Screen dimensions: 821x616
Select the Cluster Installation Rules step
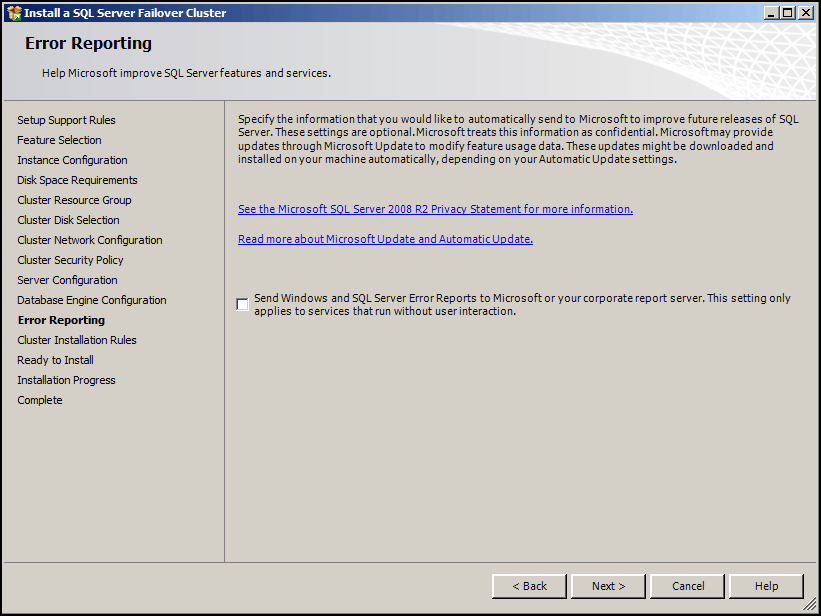tap(77, 340)
